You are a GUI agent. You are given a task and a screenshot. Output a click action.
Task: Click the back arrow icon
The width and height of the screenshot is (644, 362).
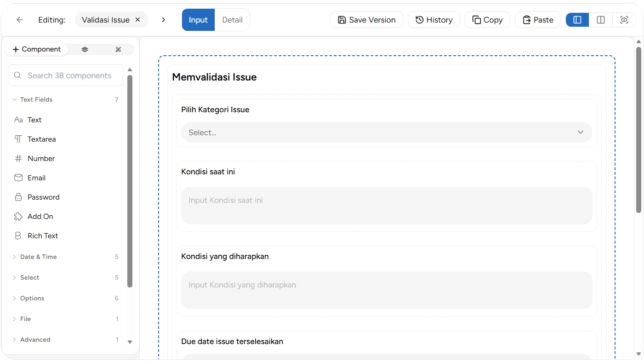point(19,20)
